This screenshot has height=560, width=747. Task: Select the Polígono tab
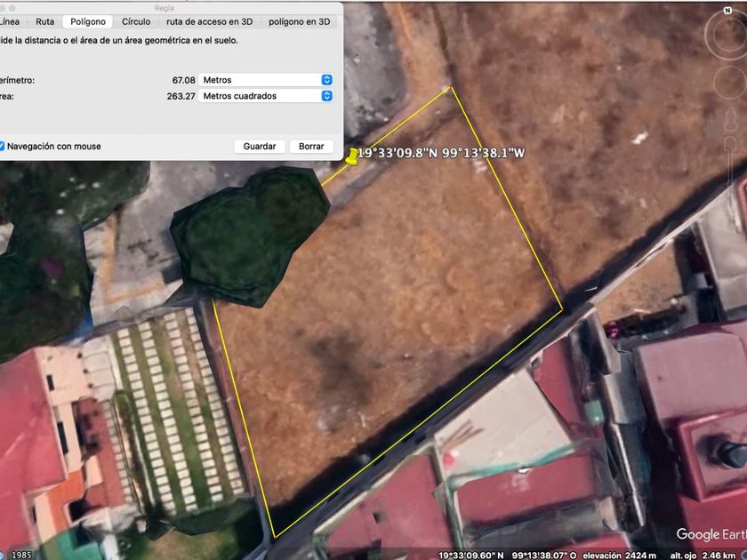coord(88,22)
